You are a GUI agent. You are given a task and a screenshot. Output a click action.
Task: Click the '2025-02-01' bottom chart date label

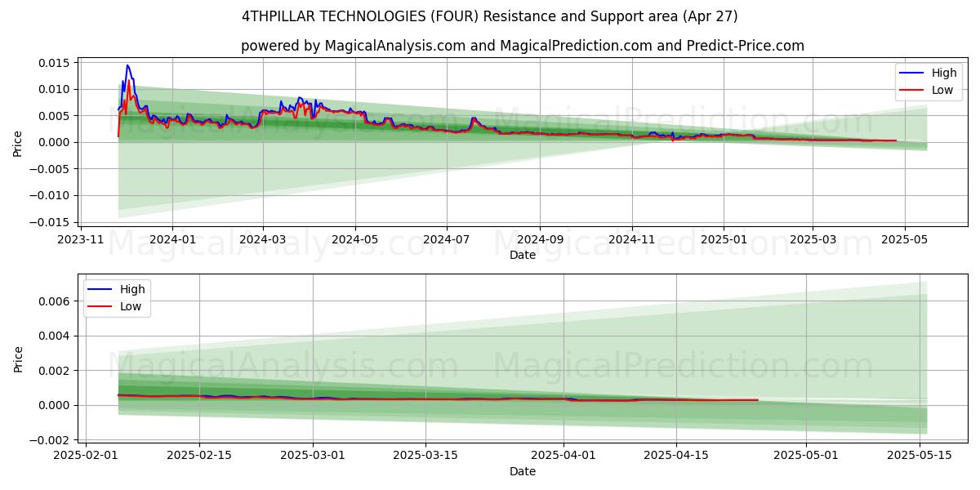click(x=87, y=456)
